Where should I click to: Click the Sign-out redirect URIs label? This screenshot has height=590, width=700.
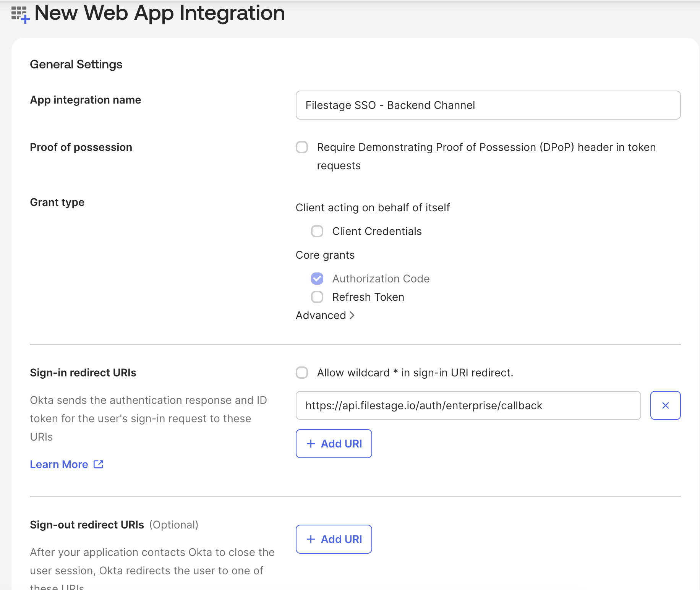87,525
